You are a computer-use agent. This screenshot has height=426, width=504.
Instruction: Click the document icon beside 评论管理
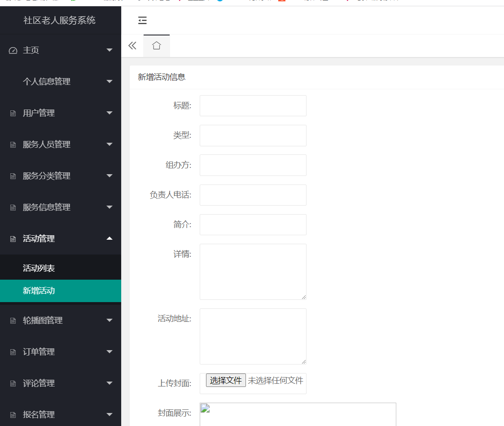12,383
